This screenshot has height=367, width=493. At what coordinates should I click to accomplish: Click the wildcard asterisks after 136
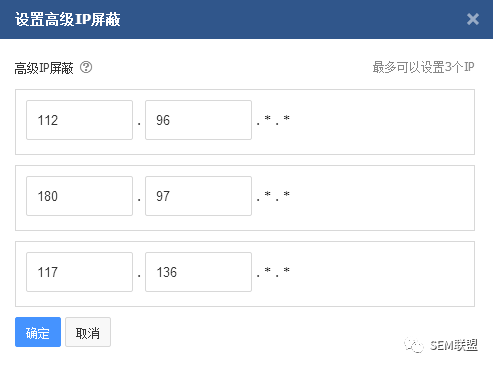click(x=273, y=272)
